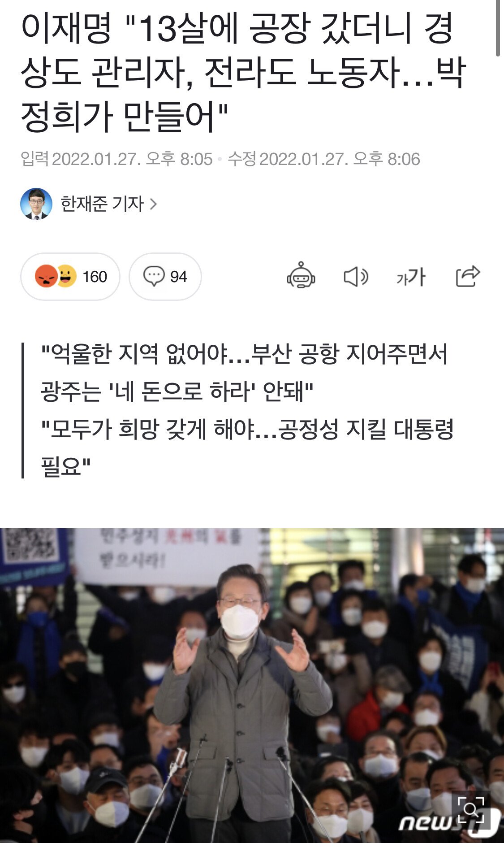The width and height of the screenshot is (504, 852).
Task: Tap the 입력 2022.01.27 publication date
Action: point(116,159)
